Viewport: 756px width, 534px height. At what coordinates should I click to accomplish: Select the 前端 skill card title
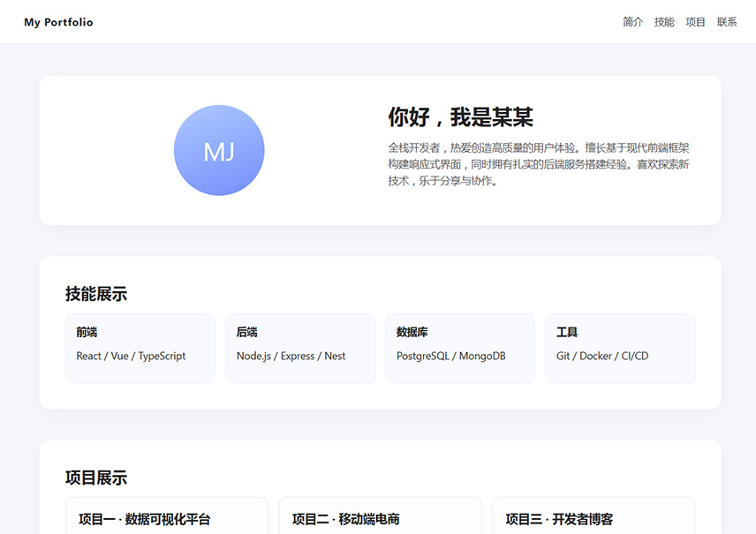tap(87, 333)
